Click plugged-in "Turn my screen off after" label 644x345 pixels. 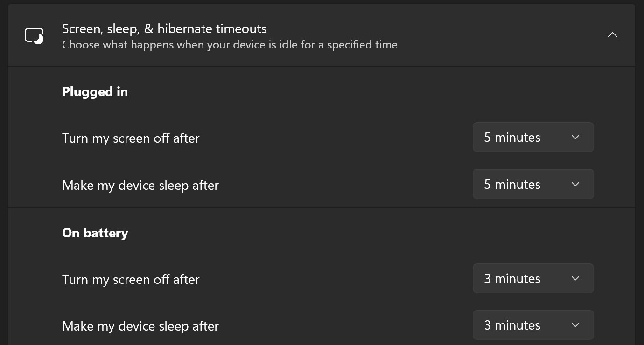pos(131,138)
